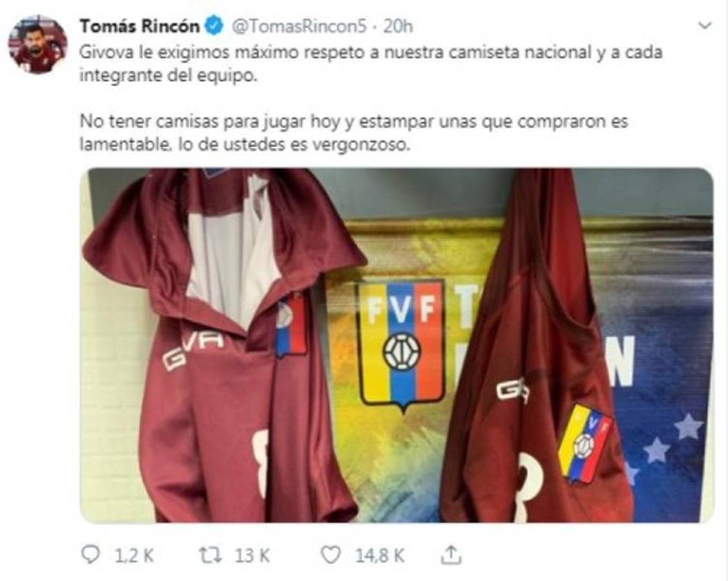The image size is (728, 581).
Task: Click the 13 K retweets count
Action: tap(252, 555)
